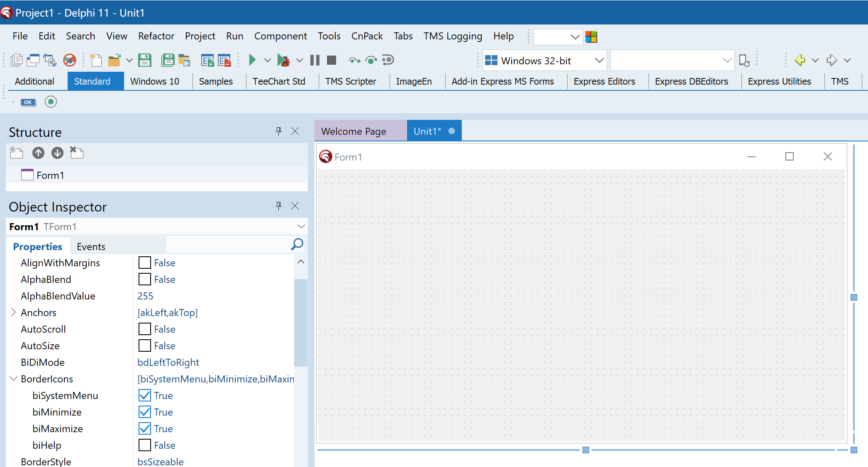Image resolution: width=868 pixels, height=467 pixels.
Task: Click the green Run without debugging icon
Action: point(252,60)
